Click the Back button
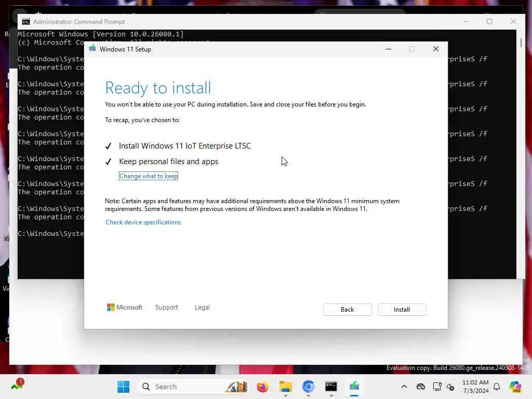The width and height of the screenshot is (532, 399). (347, 310)
